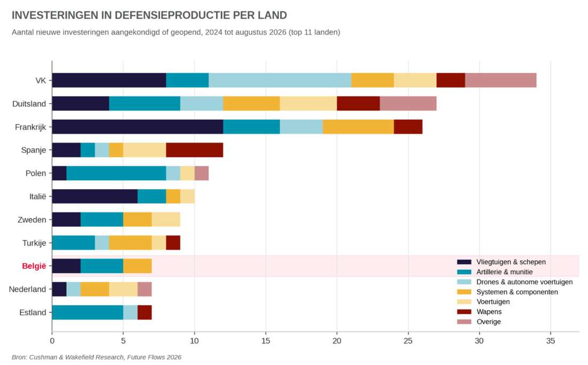
Task: Click the 'Zweden' country label
Action: point(32,220)
